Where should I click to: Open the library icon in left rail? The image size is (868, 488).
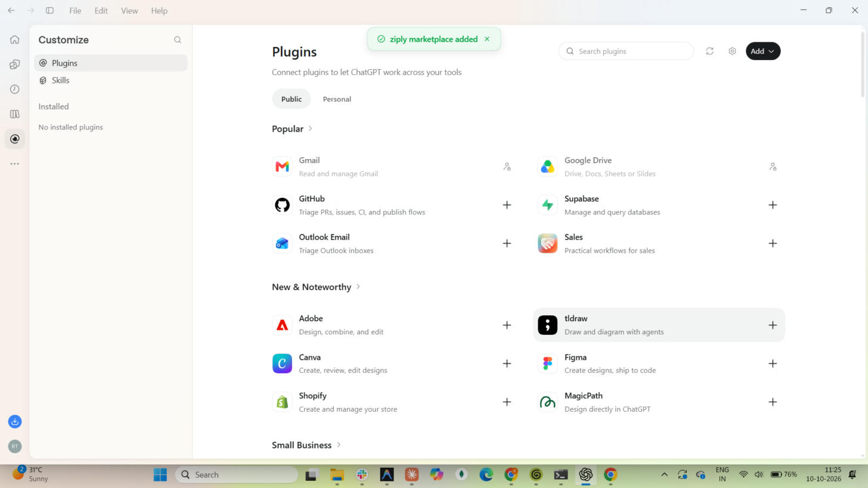pos(15,114)
